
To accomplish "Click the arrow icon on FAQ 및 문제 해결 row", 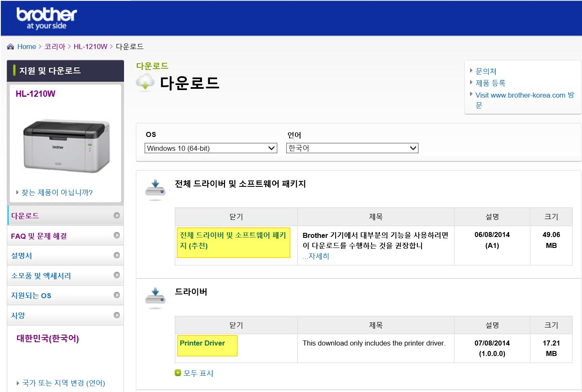I will [x=116, y=235].
